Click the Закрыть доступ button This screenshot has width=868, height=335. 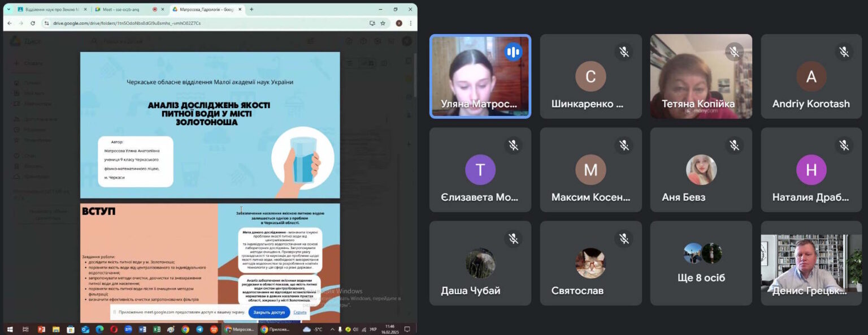269,312
